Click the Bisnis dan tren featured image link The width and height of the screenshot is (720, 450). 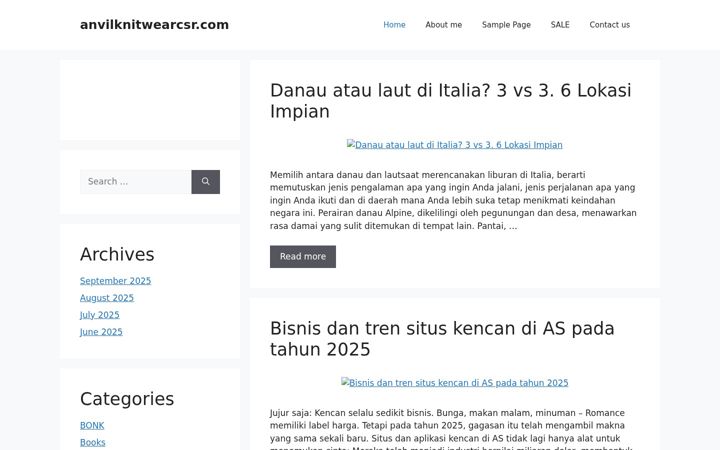455,383
